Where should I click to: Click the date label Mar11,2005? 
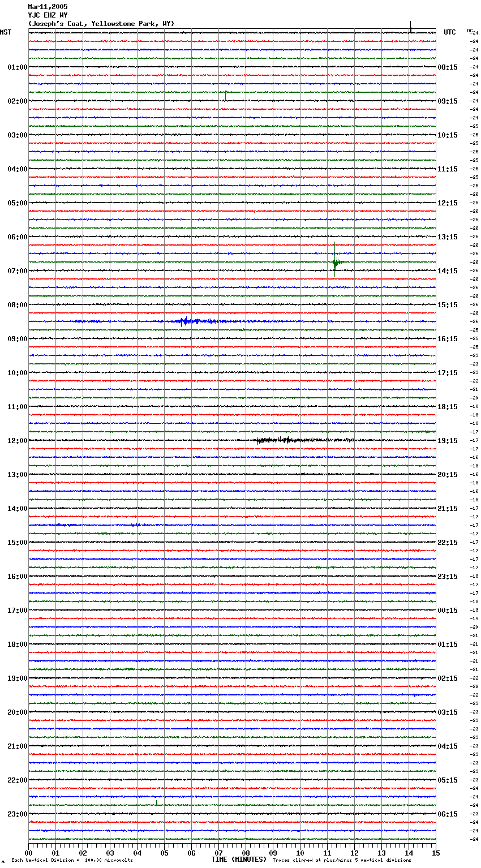(x=48, y=7)
